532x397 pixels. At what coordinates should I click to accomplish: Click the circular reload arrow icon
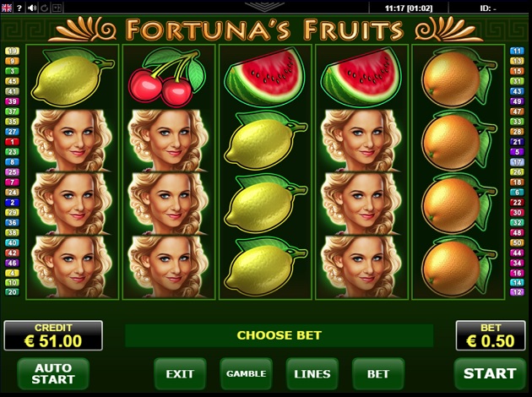click(45, 8)
